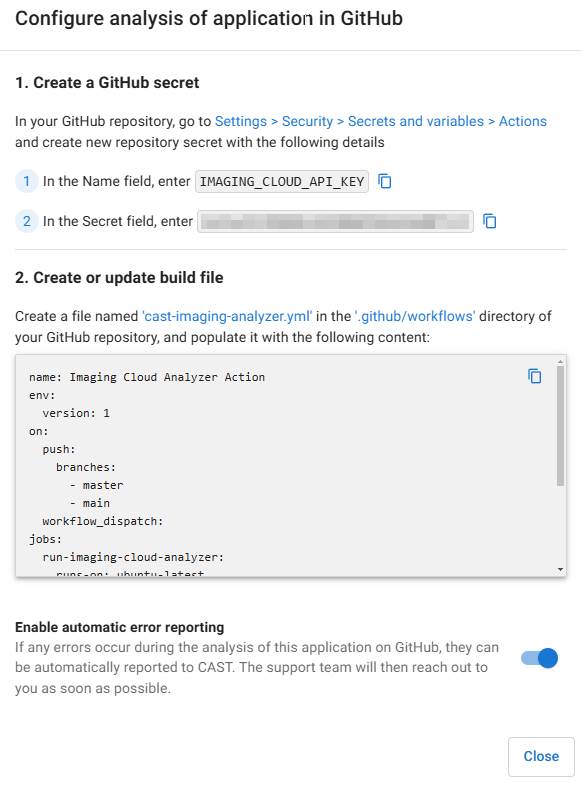Viewport: 581px width, 786px height.
Task: Click the blurred Secret value field
Action: click(335, 222)
